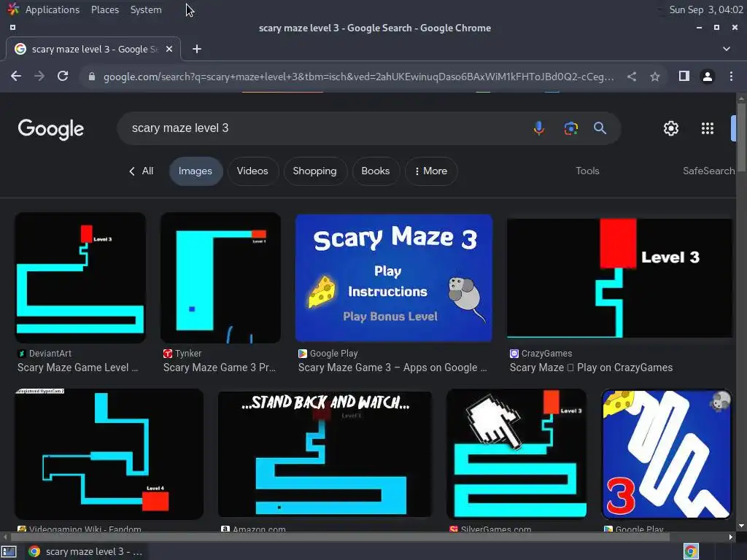The height and width of the screenshot is (560, 747).
Task: Open Google Lens image search
Action: click(570, 128)
